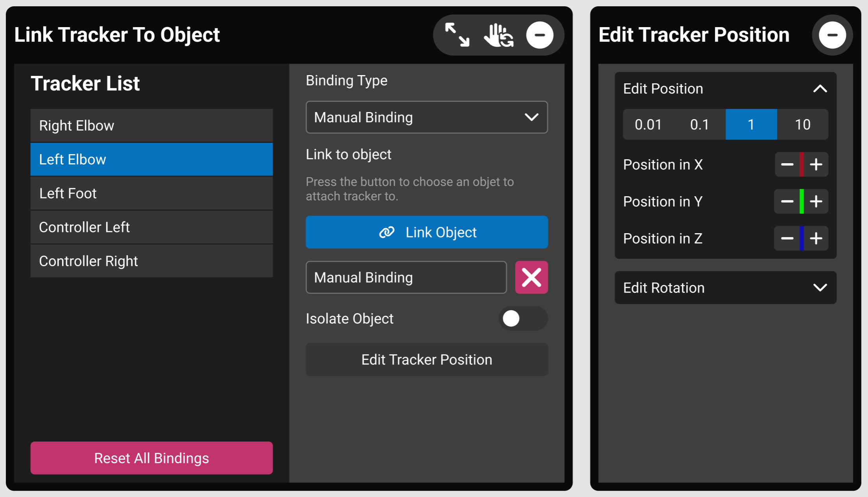Click the hand rotate gesture icon
Screen dimensions: 868x497
point(498,35)
